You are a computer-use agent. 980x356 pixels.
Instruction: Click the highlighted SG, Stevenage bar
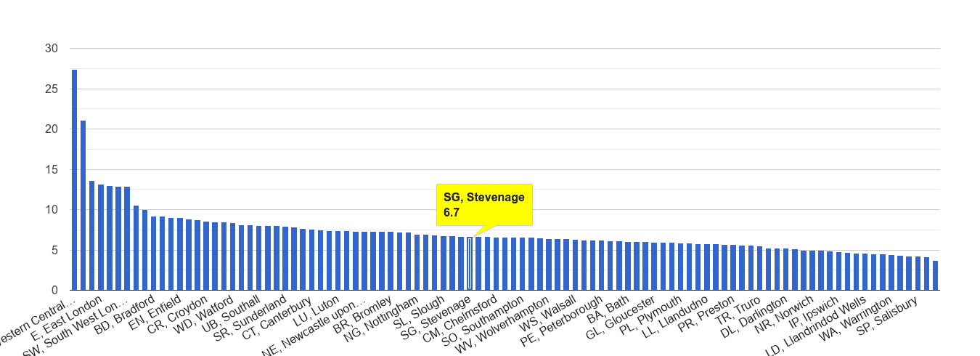(x=470, y=264)
